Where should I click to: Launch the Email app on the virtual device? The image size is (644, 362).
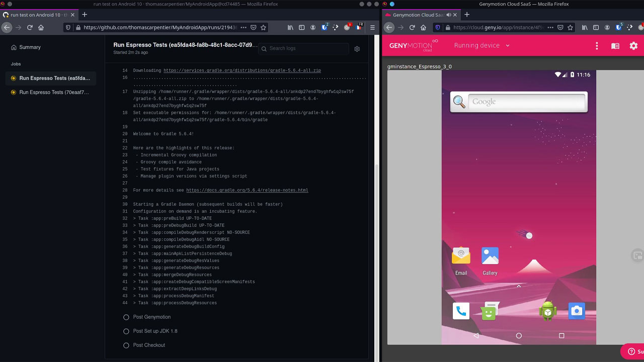pos(461,256)
